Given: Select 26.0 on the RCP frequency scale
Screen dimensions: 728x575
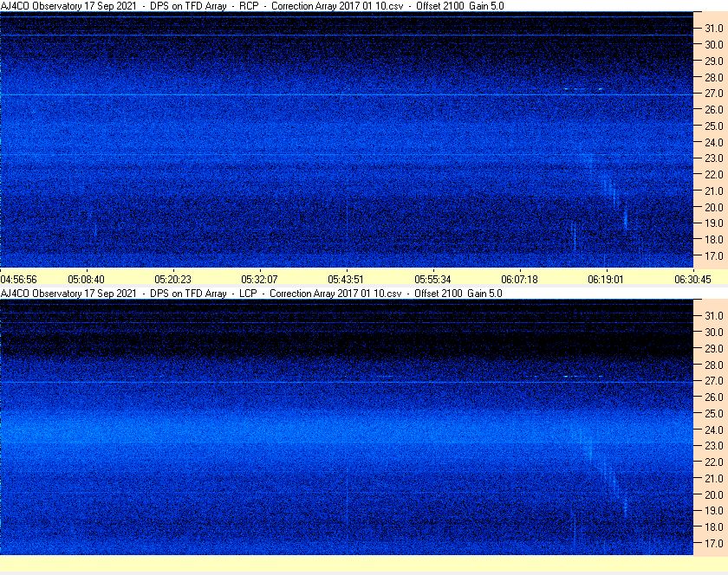Looking at the screenshot, I should pyautogui.click(x=714, y=109).
